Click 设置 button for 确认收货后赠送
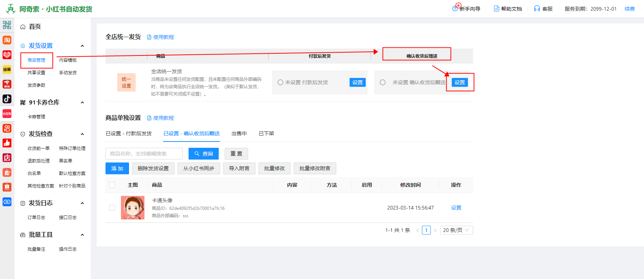This screenshot has height=279, width=644. click(x=460, y=82)
